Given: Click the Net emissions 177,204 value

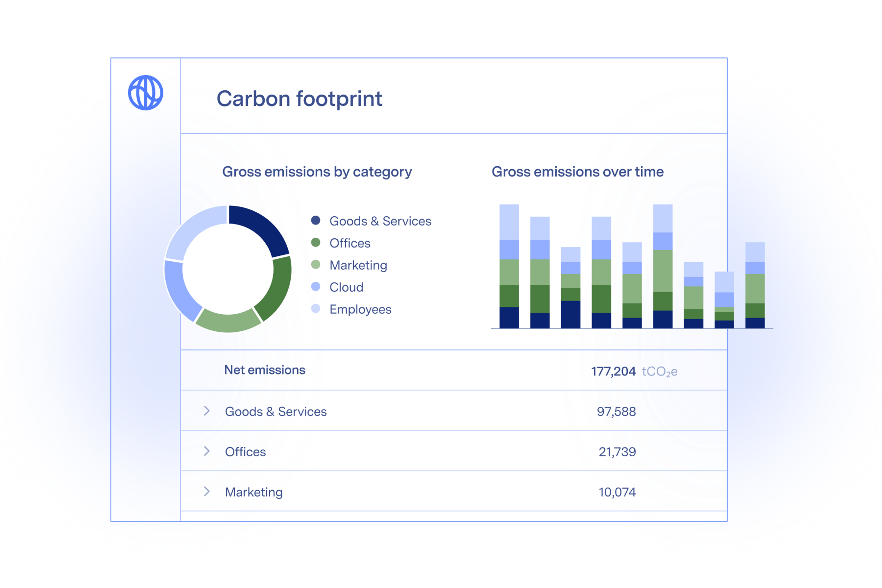Looking at the screenshot, I should pos(613,372).
